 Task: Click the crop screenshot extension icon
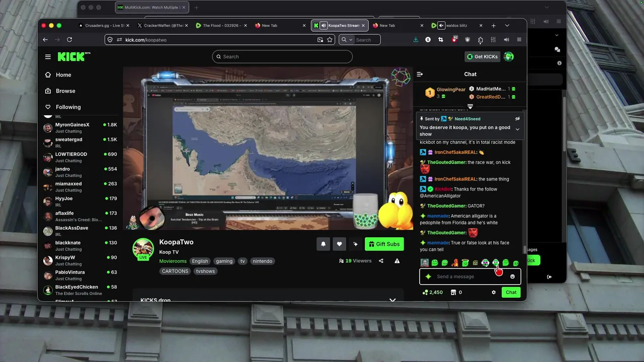(x=441, y=40)
